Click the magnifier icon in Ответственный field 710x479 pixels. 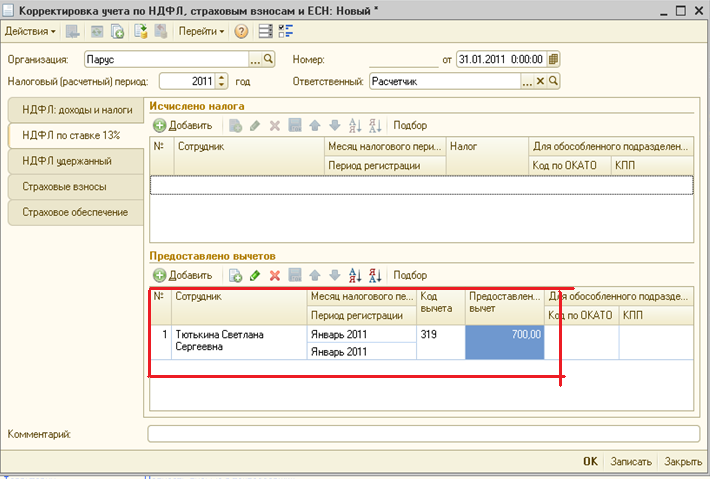click(x=553, y=81)
